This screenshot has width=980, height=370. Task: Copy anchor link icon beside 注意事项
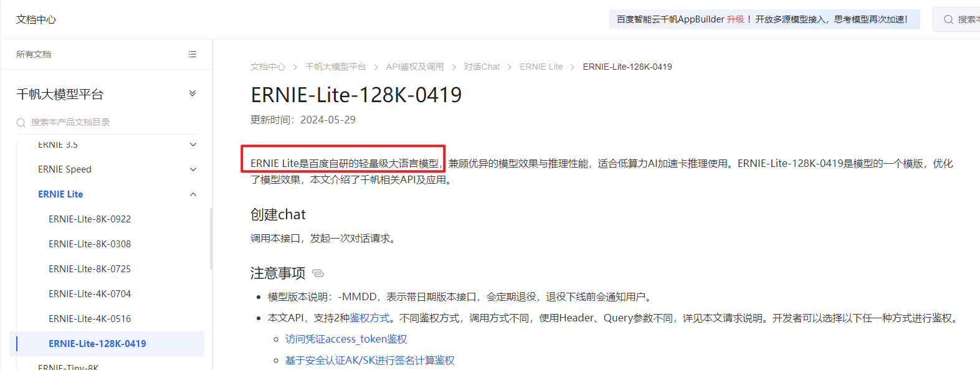coord(318,273)
